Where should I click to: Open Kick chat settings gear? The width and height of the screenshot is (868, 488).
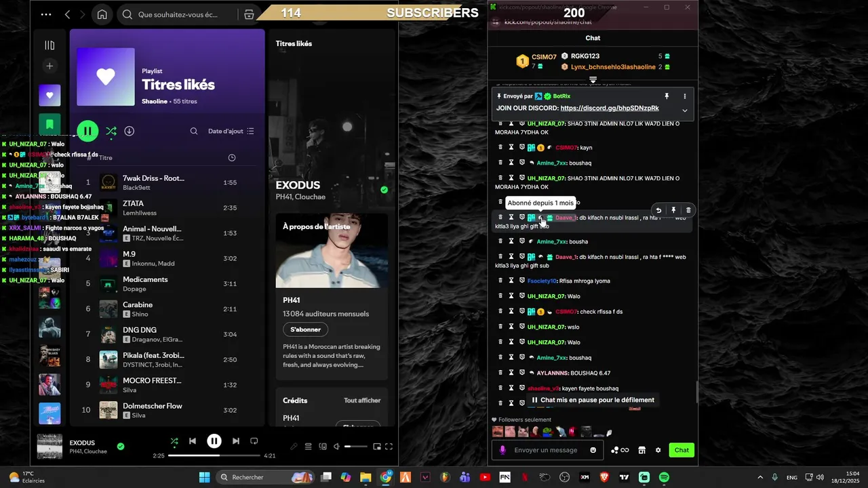658,450
